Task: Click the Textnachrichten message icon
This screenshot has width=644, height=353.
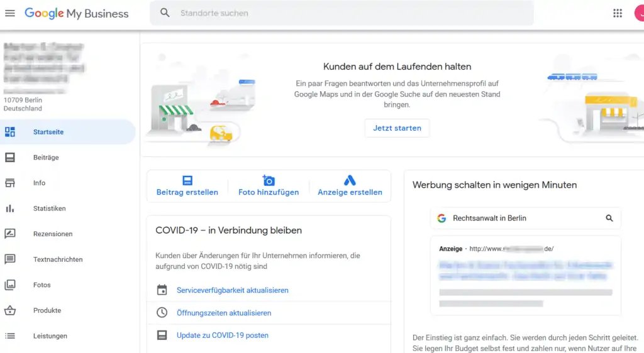Action: tap(10, 259)
